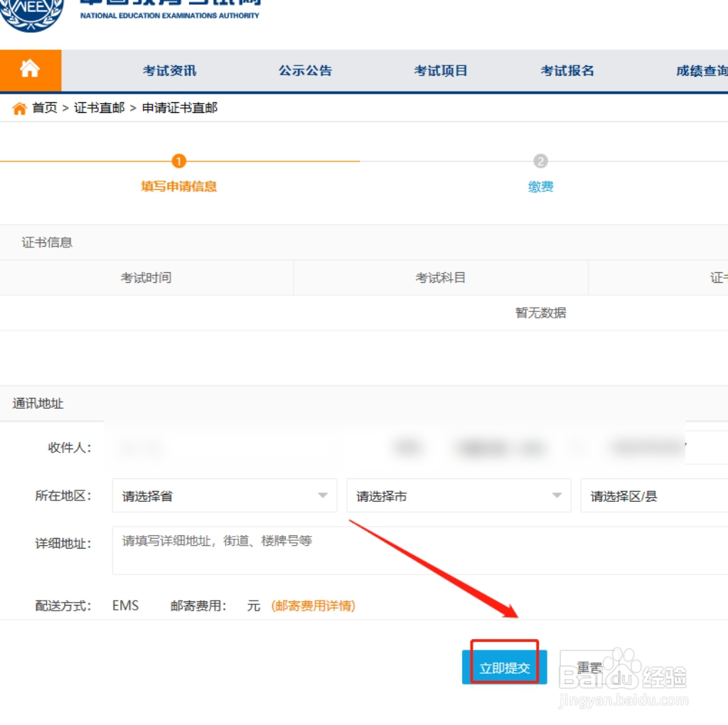Click the orange home icon in navigation bar
Image resolution: width=728 pixels, height=725 pixels.
[30, 70]
